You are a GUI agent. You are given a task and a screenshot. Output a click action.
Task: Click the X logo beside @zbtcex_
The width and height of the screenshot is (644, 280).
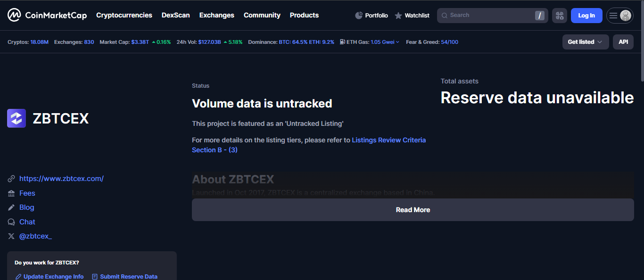(x=11, y=236)
